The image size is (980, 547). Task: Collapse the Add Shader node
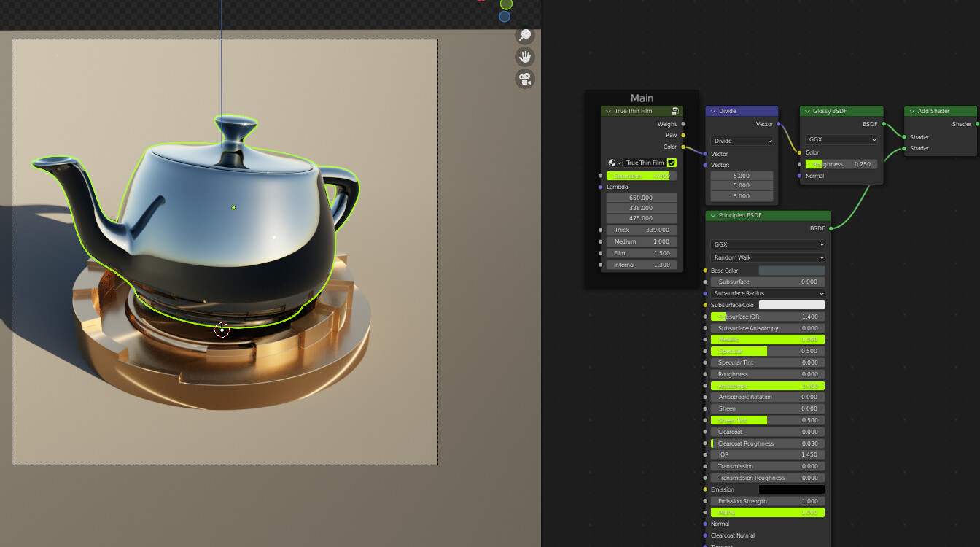click(x=911, y=111)
